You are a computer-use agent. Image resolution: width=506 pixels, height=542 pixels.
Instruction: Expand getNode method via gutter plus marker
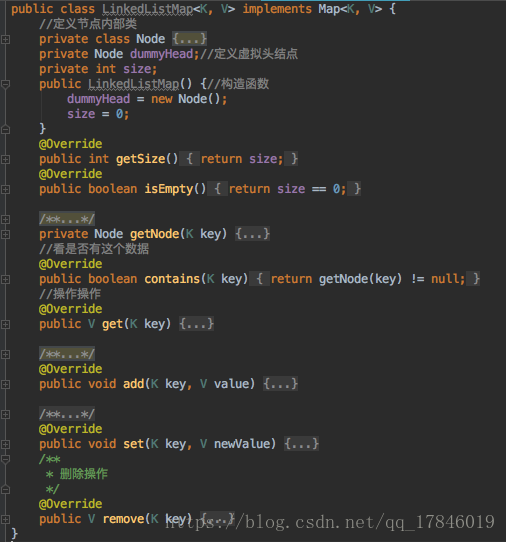tap(5, 234)
